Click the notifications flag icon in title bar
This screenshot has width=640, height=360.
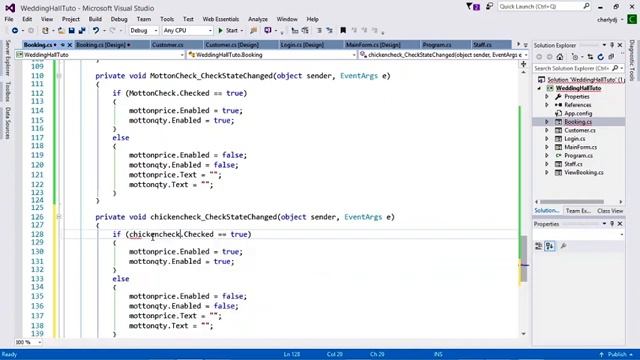coord(473,7)
